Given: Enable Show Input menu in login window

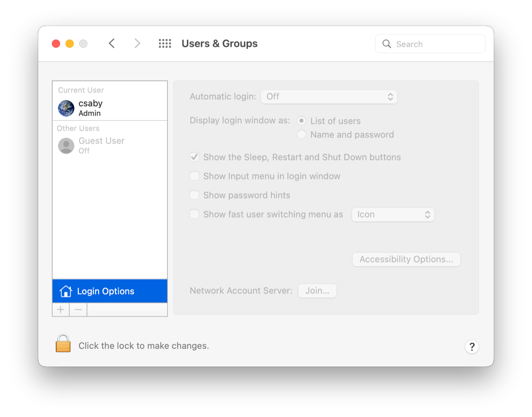Looking at the screenshot, I should coord(194,176).
